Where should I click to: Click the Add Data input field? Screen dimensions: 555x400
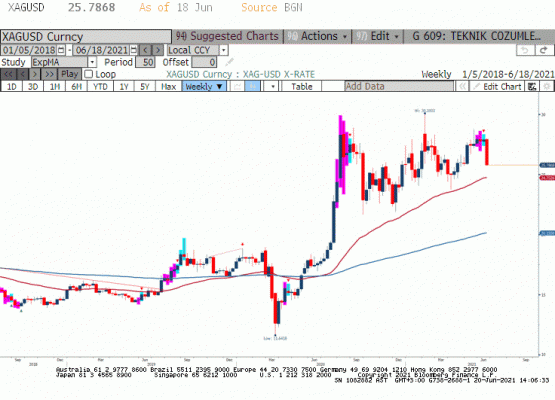(399, 86)
